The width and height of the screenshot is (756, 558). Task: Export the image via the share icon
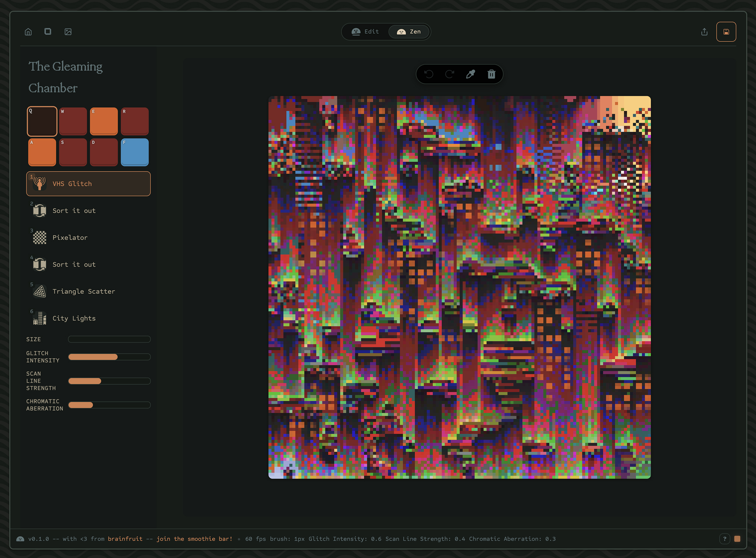point(704,32)
